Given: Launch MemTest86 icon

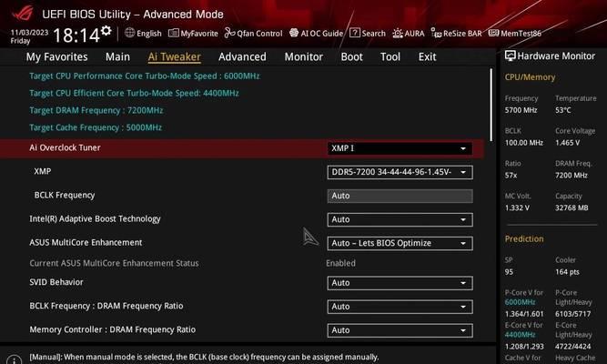Looking at the screenshot, I should pyautogui.click(x=493, y=33).
